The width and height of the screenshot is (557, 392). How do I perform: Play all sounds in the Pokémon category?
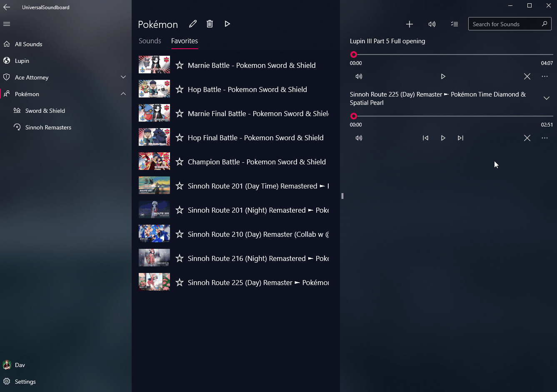(x=227, y=24)
